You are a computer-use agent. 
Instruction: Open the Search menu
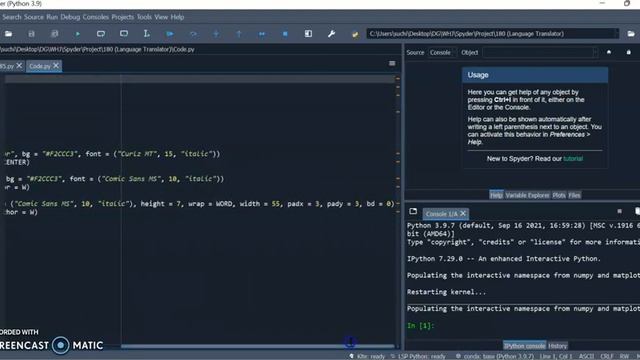pyautogui.click(x=11, y=17)
